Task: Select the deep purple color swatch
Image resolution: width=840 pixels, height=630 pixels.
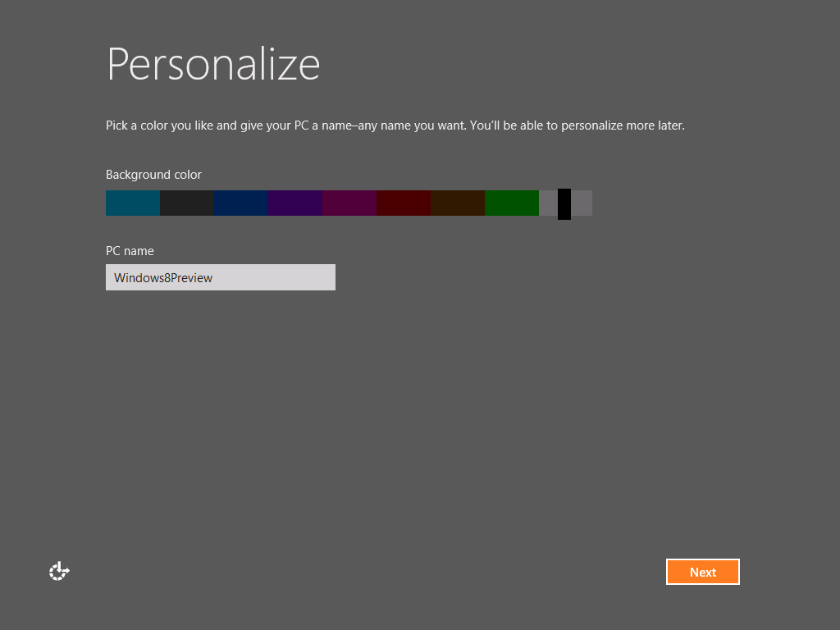Action: 295,203
